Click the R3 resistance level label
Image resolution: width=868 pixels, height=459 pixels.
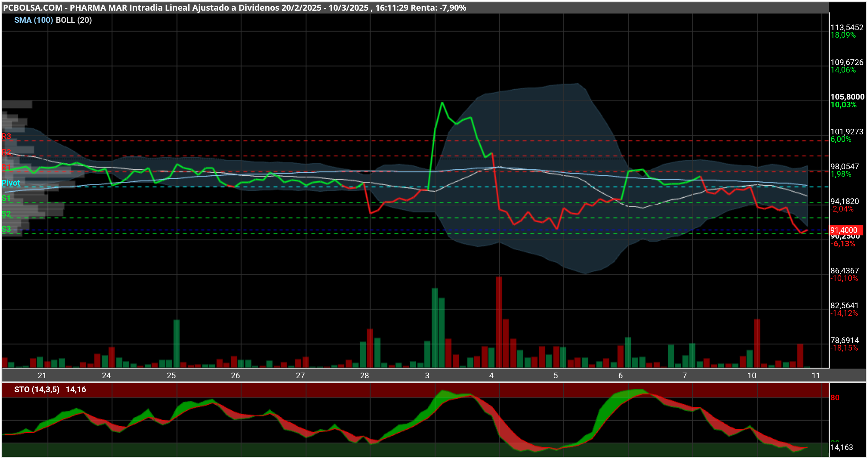click(6, 137)
